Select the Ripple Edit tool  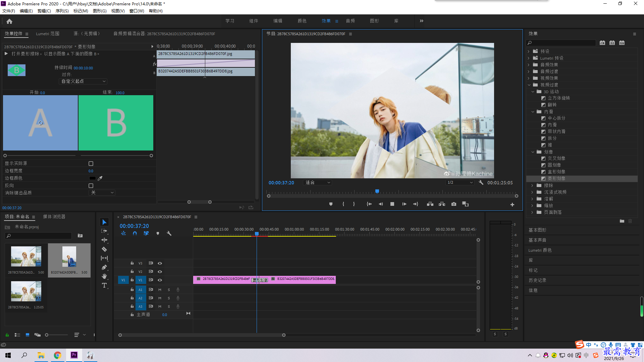click(x=104, y=240)
